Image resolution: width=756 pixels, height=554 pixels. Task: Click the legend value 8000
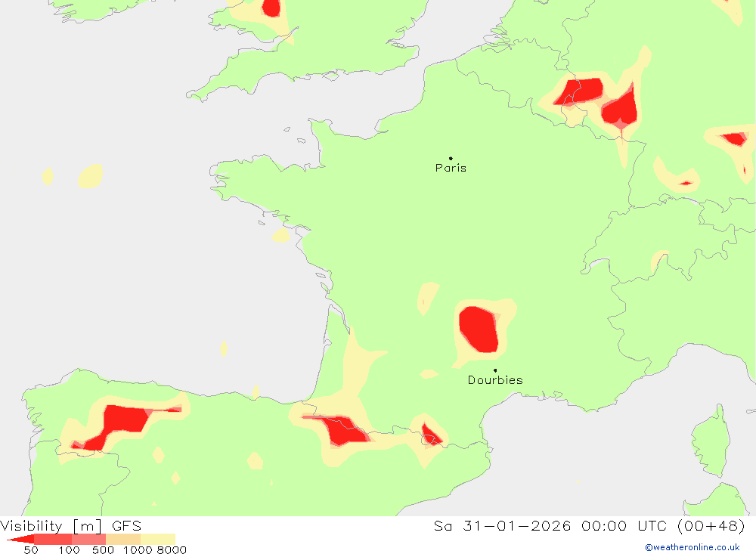tap(172, 550)
